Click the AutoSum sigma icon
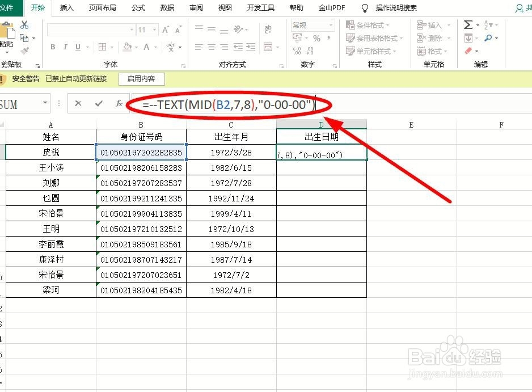The image size is (532, 392). (x=468, y=25)
